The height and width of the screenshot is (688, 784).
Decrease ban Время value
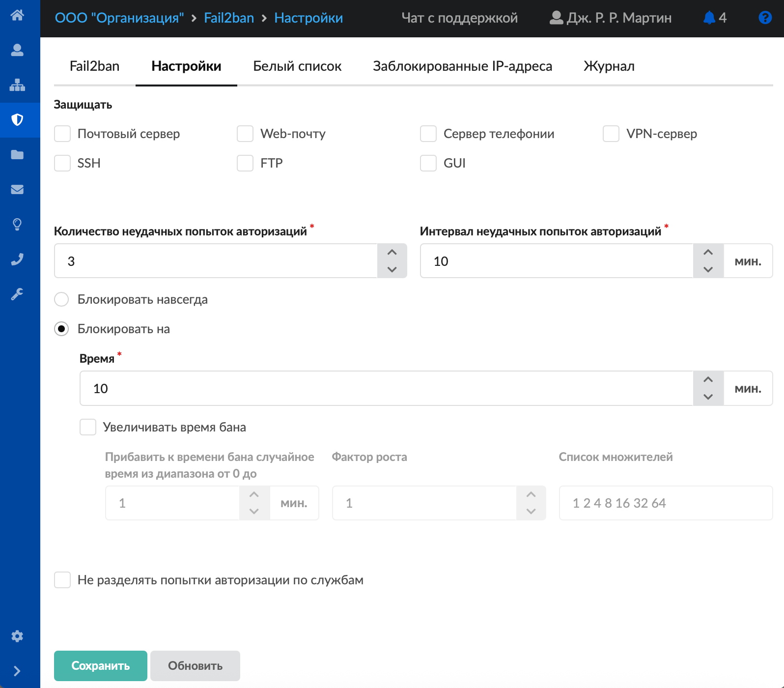(x=708, y=397)
